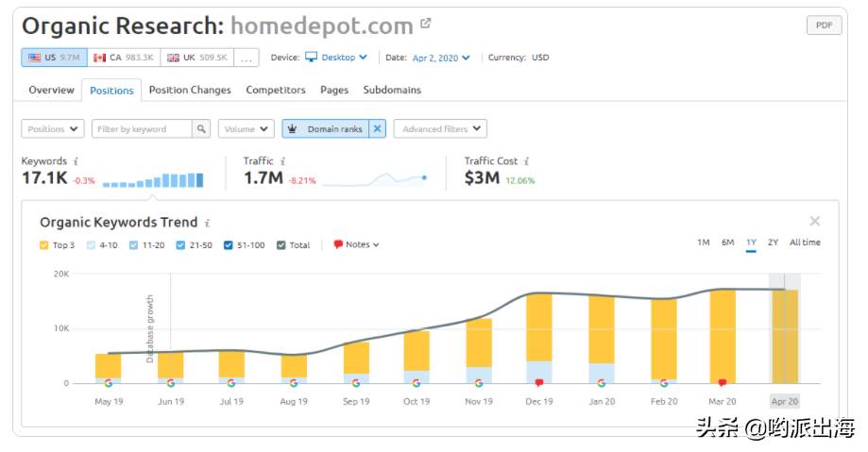Click Google update icon under Jan 20 bar
Viewport: 868px width, 452px height.
click(x=602, y=383)
